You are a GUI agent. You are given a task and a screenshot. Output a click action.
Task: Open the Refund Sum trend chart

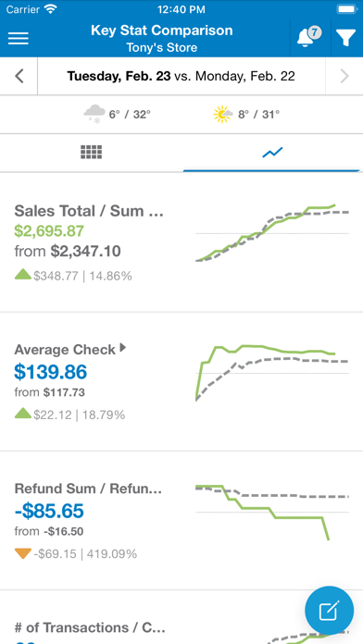(272, 513)
